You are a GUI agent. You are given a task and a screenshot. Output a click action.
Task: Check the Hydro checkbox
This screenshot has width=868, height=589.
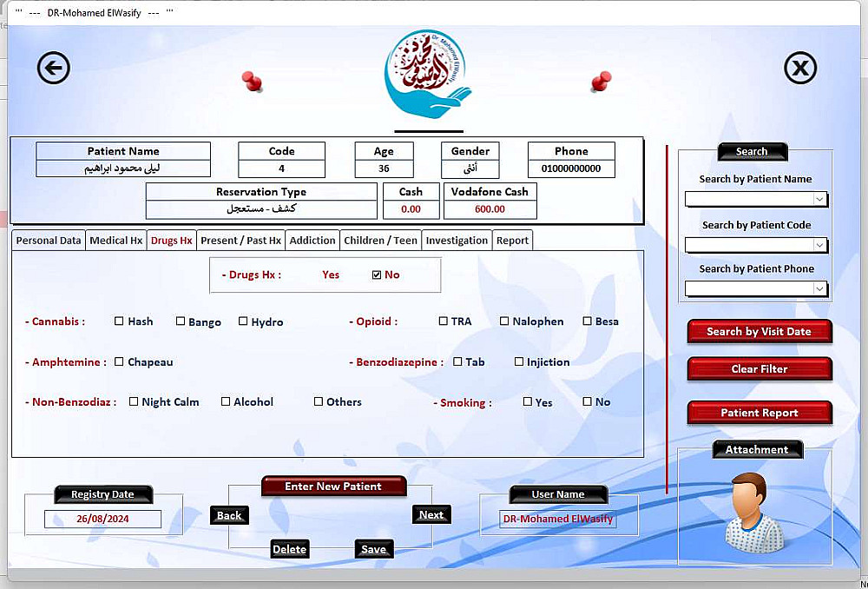(x=243, y=321)
